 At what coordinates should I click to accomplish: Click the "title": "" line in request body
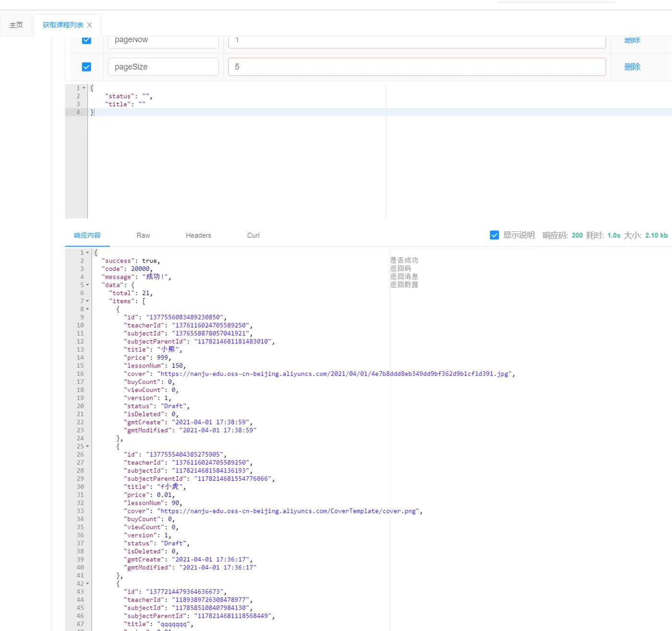pos(125,104)
